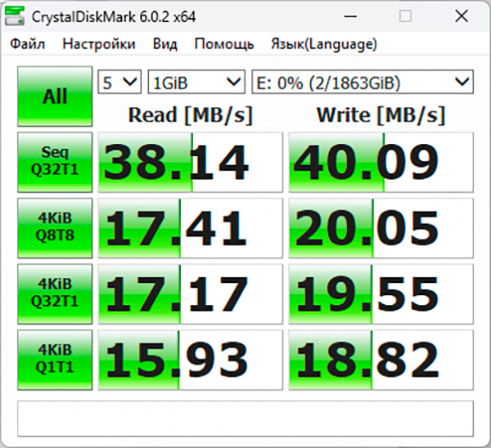Minimize the CrystalDiskMark window
491x448 pixels.
point(350,16)
